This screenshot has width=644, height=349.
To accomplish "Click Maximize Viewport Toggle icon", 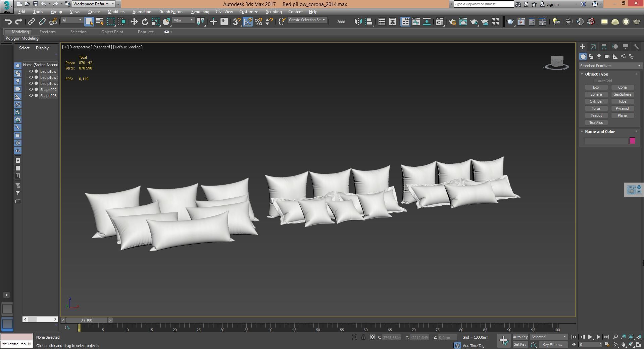I will (639, 344).
